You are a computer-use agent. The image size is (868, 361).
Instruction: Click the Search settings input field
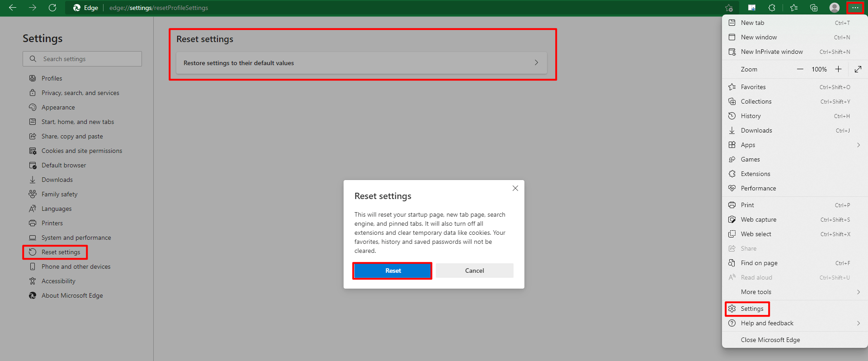point(82,59)
